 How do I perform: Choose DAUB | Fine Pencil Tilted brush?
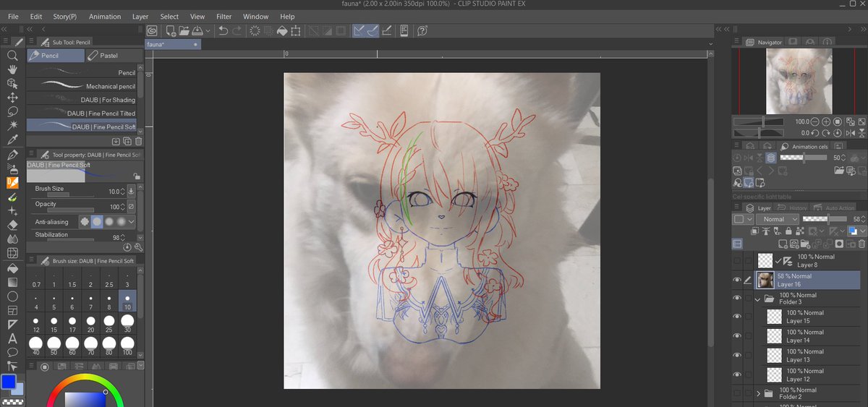[82, 113]
